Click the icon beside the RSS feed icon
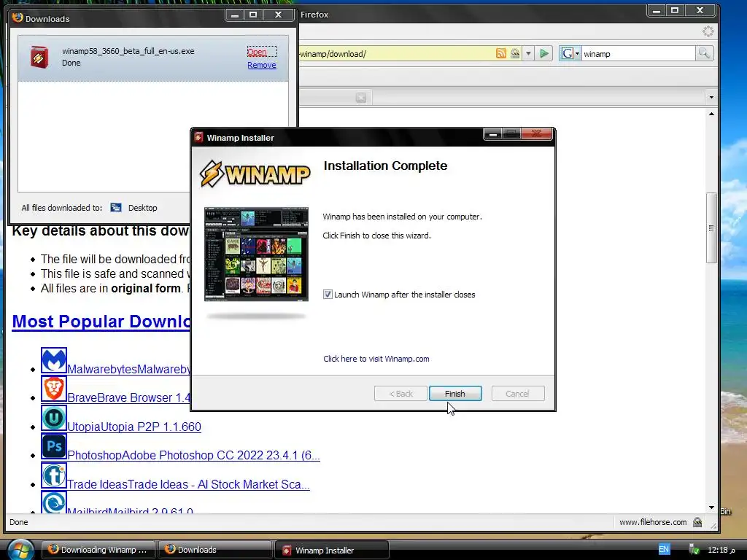The height and width of the screenshot is (560, 747). pyautogui.click(x=515, y=53)
